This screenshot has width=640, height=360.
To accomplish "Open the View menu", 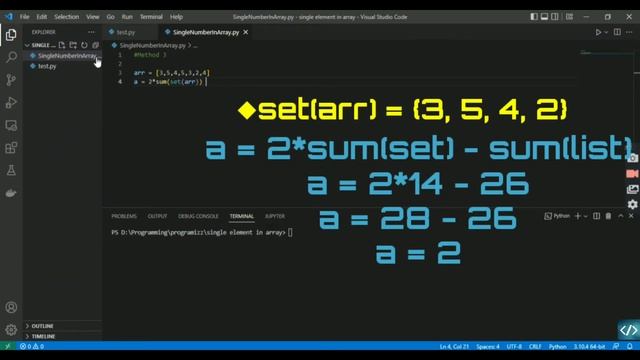I will point(93,17).
